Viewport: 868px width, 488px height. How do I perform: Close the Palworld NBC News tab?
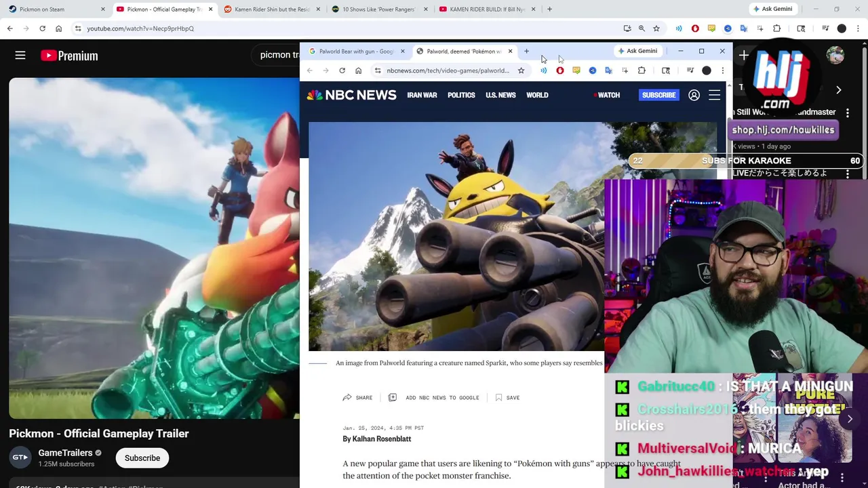point(510,52)
